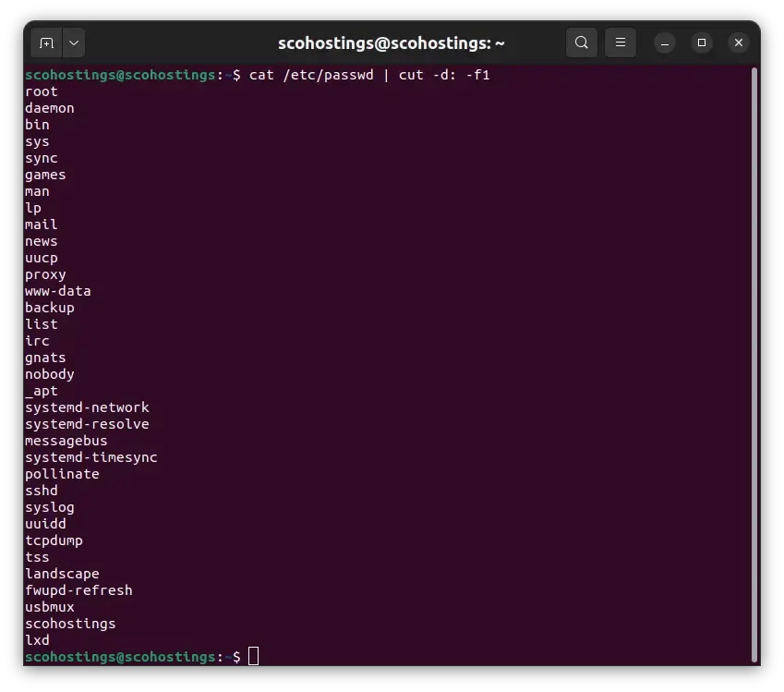
Task: Open a new terminal tab
Action: click(x=48, y=42)
